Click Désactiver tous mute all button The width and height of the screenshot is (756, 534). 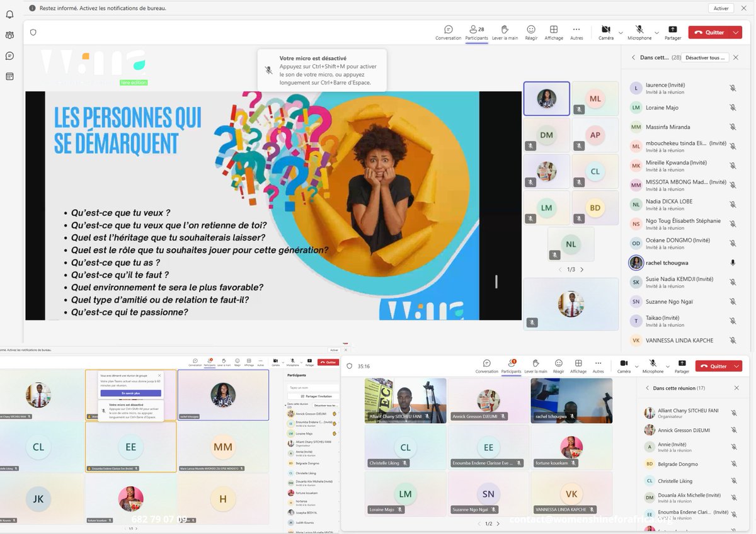(705, 57)
